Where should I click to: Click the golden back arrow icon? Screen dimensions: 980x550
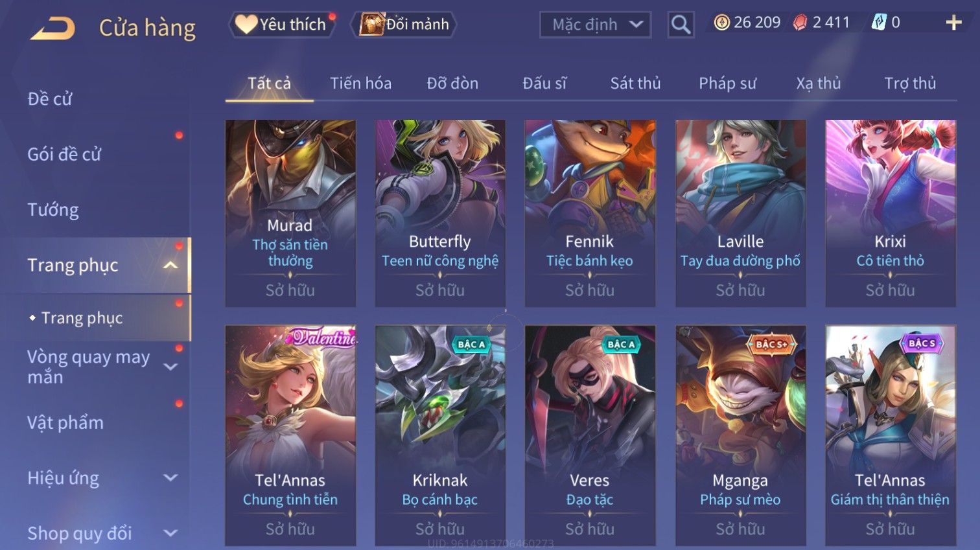(x=53, y=28)
